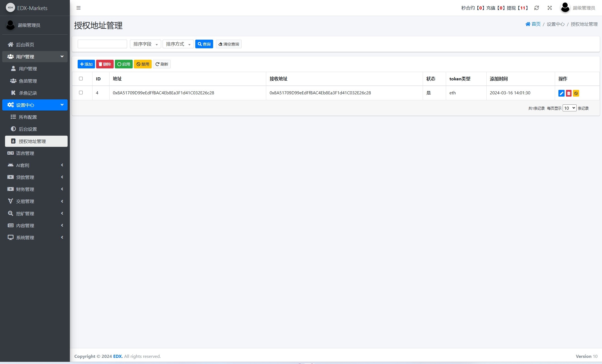
Task: Click the yellow disable icon in row
Action: 576,93
